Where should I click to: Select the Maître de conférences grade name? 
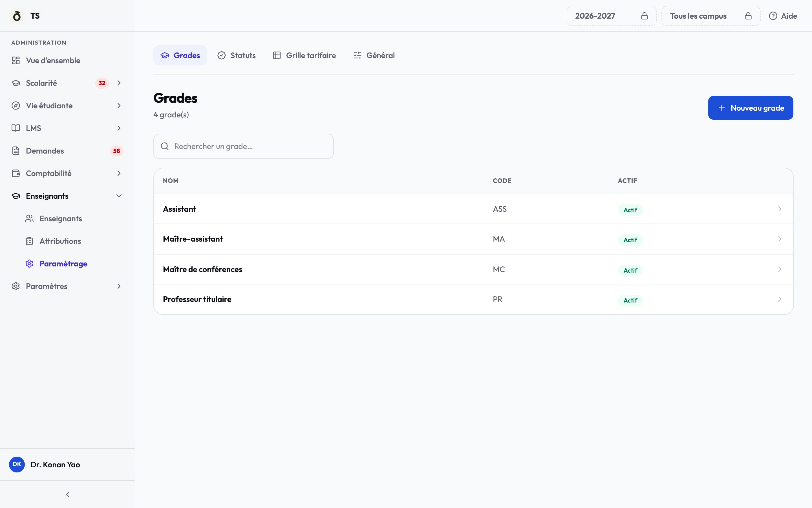coord(203,270)
